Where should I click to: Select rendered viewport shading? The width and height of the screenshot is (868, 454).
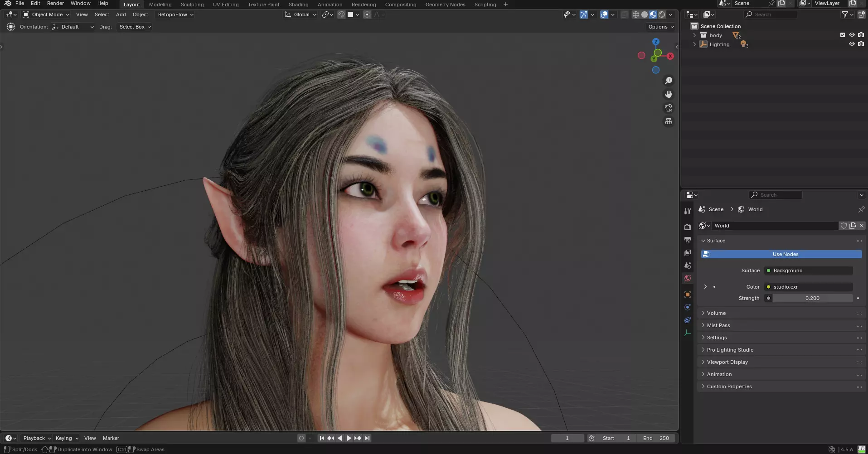pyautogui.click(x=662, y=14)
